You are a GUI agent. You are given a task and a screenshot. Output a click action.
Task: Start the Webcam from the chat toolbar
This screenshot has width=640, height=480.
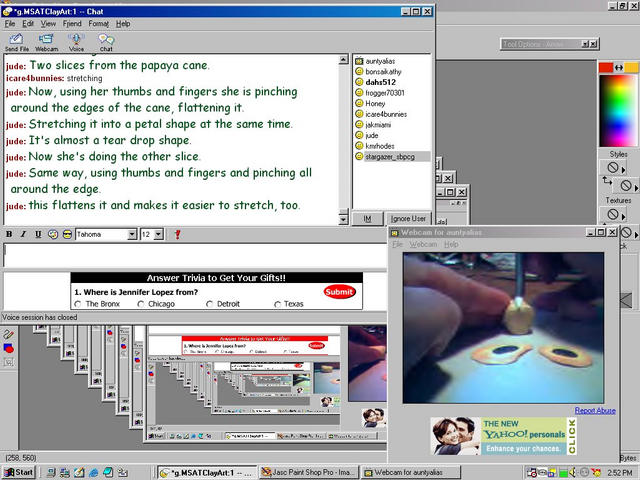[46, 42]
